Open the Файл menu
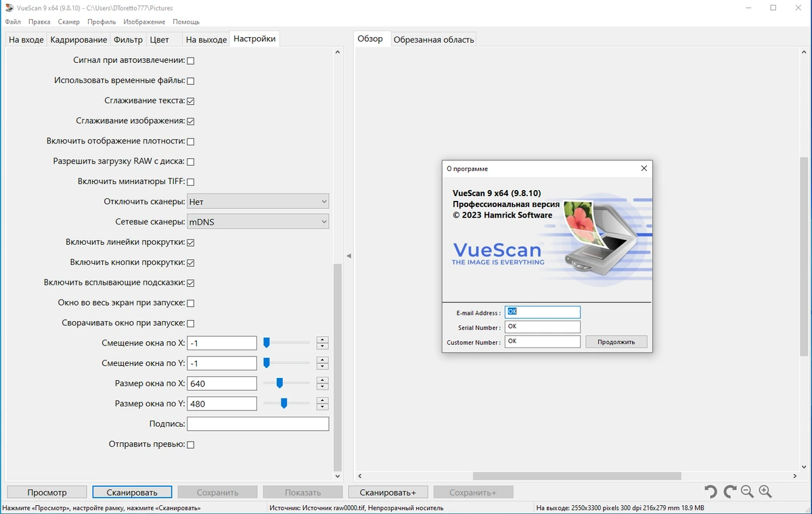The height and width of the screenshot is (514, 812). [x=13, y=22]
